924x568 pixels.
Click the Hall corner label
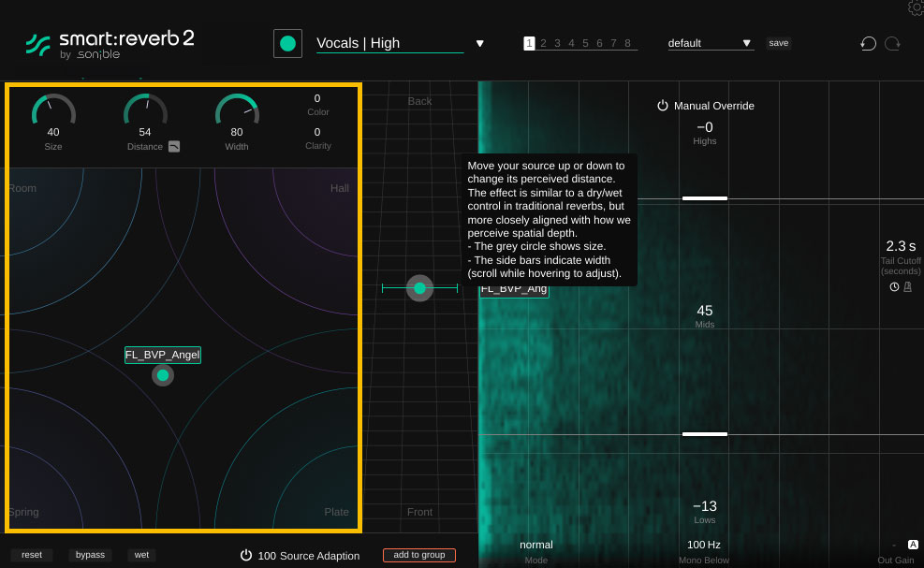point(340,188)
